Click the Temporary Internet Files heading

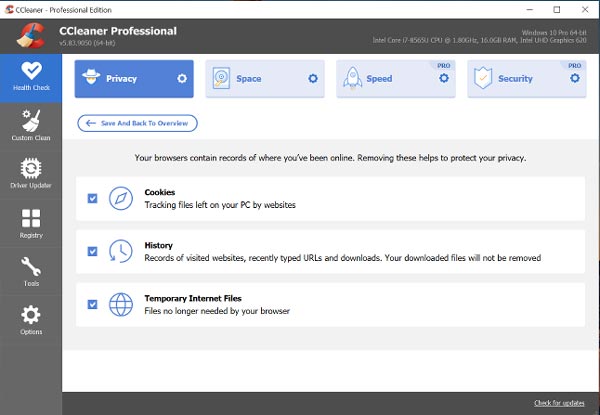point(193,298)
